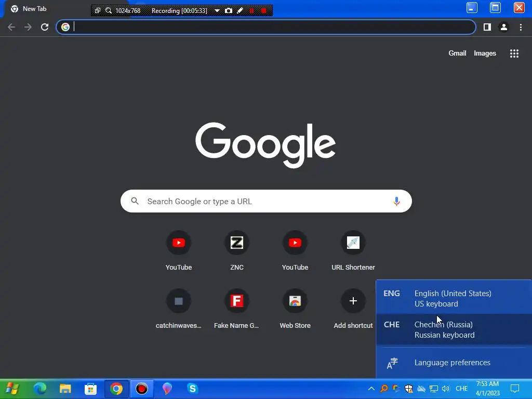Switch to English (United States) keyboard
The width and height of the screenshot is (532, 399).
coord(454,298)
